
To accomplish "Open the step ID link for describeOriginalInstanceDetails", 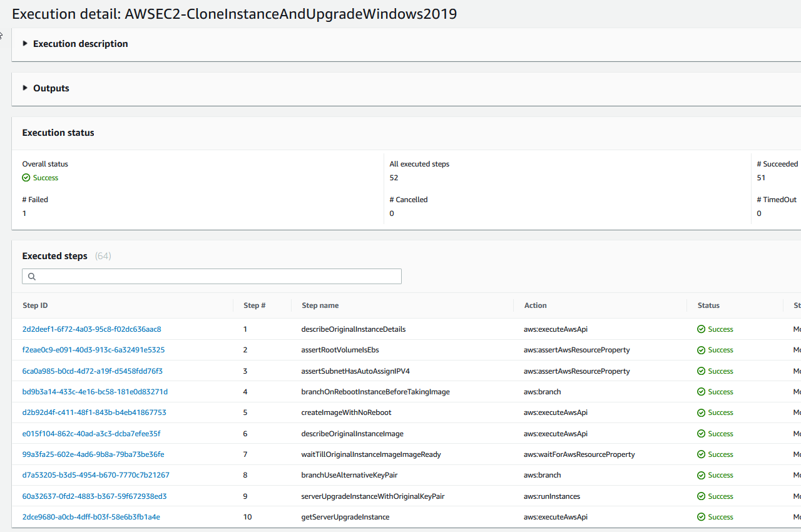I will point(91,329).
